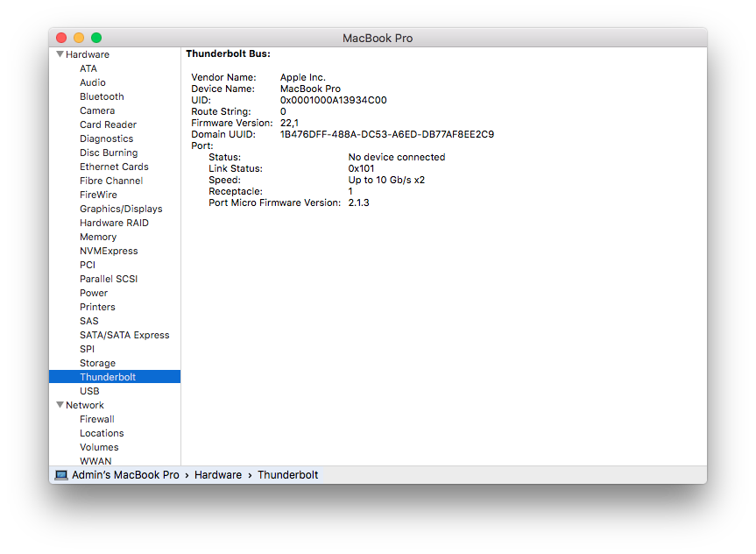Click the Thunderbolt Bus heading
Image resolution: width=756 pixels, height=554 pixels.
pyautogui.click(x=228, y=53)
